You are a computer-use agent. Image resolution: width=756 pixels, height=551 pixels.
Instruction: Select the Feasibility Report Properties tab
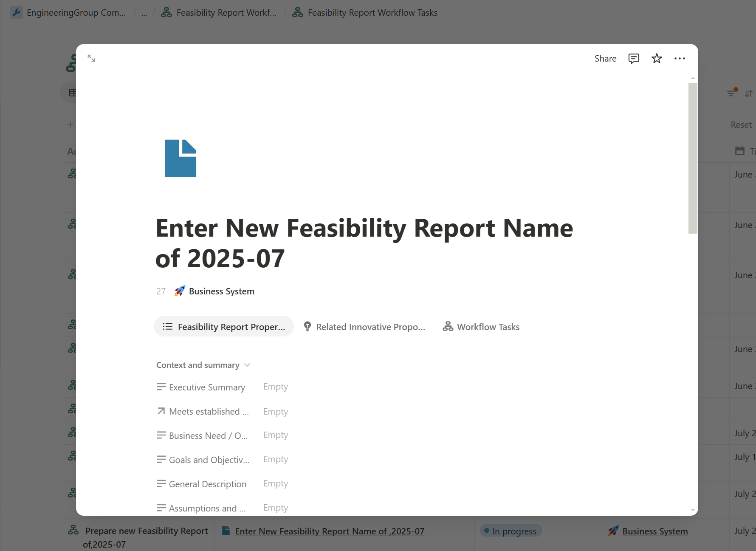(x=224, y=327)
